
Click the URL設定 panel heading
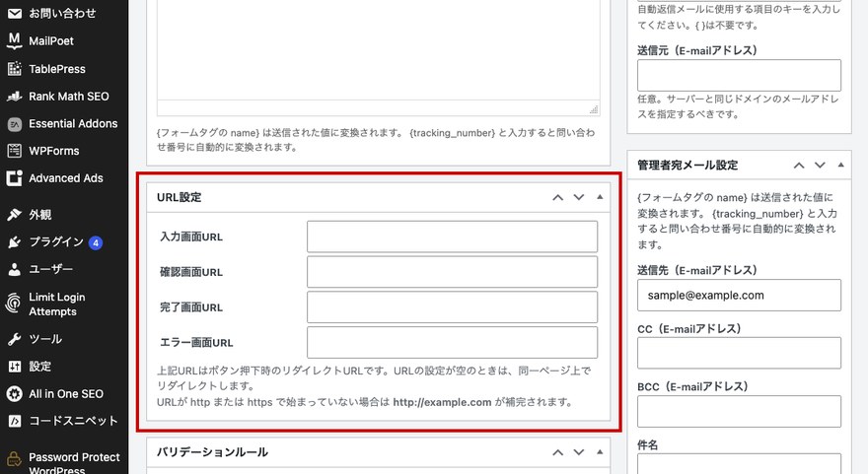(179, 197)
